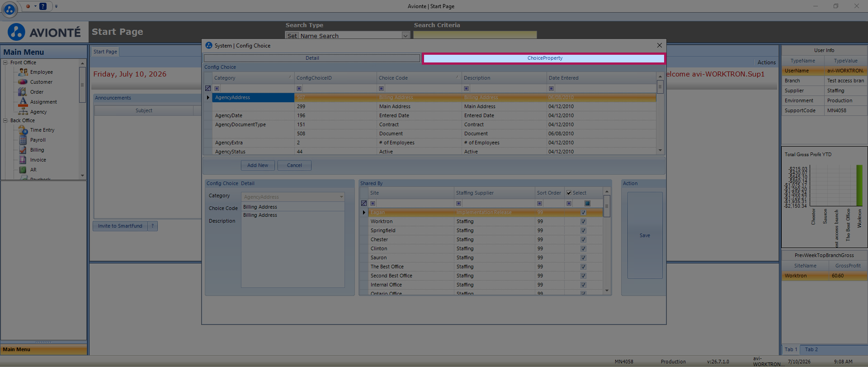868x367 pixels.
Task: Open the Category combo box in Config Choice Detail
Action: (x=341, y=197)
